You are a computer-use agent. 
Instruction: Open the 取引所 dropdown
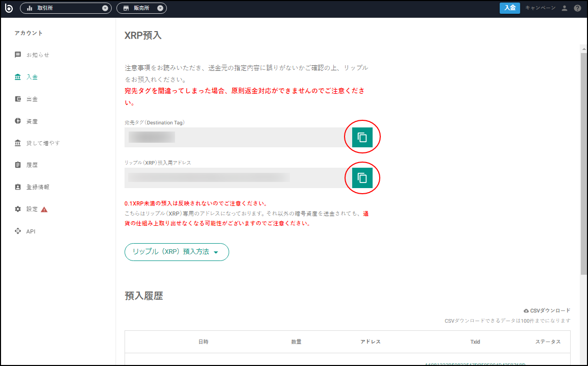(66, 8)
